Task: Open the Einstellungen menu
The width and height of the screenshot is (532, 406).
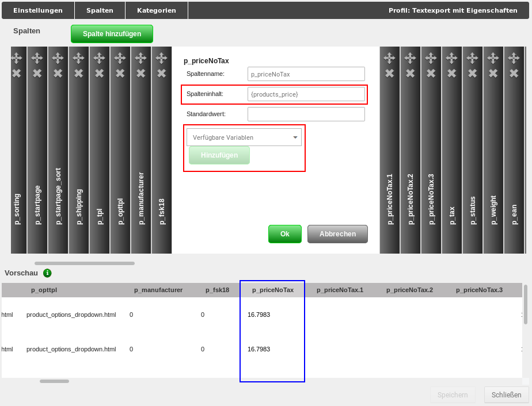Action: [x=37, y=10]
